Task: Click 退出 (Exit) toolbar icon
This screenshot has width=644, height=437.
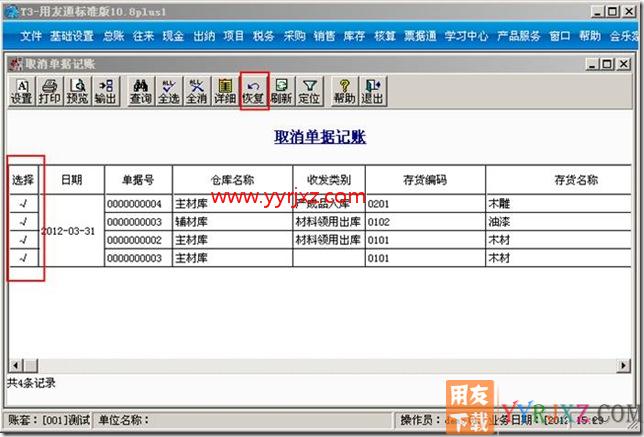Action: tap(373, 91)
